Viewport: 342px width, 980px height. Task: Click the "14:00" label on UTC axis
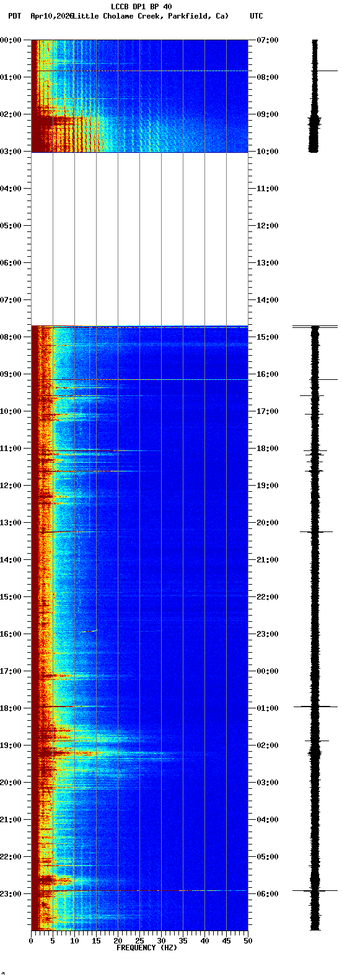point(268,300)
